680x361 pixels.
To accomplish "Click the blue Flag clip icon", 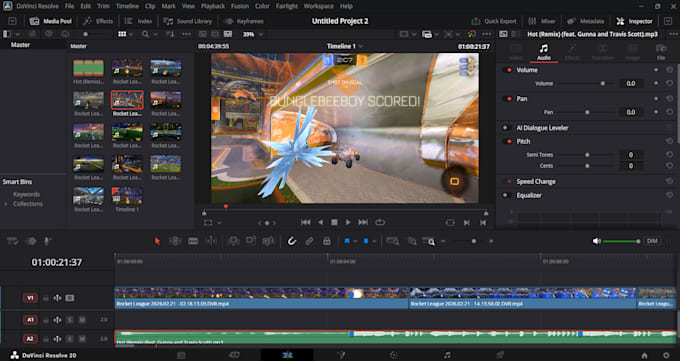I will pos(347,241).
